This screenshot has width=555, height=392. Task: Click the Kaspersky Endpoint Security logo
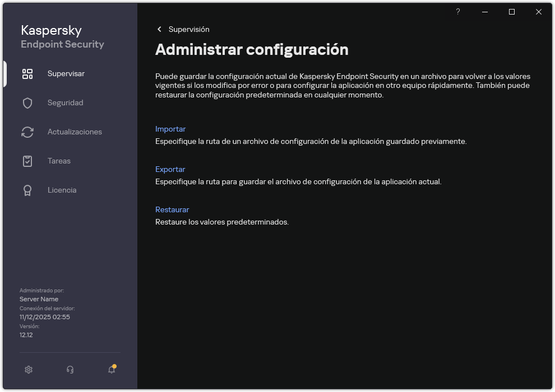(62, 36)
